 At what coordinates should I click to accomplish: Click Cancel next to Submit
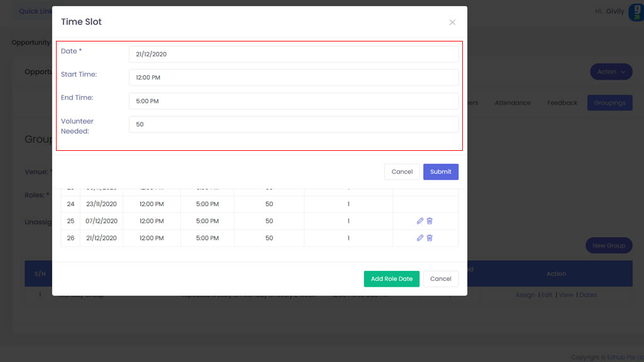coord(402,172)
